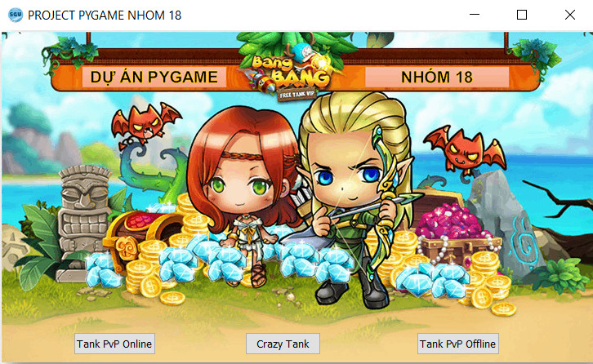Select the NHÓM 18 banner label
This screenshot has width=593, height=364.
(x=437, y=77)
